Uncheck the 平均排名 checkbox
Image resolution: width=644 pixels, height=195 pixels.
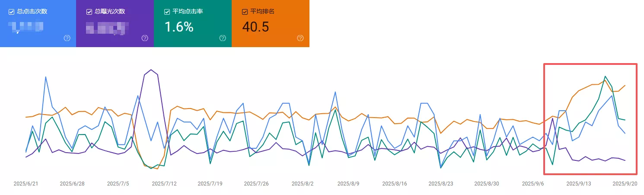click(x=245, y=12)
